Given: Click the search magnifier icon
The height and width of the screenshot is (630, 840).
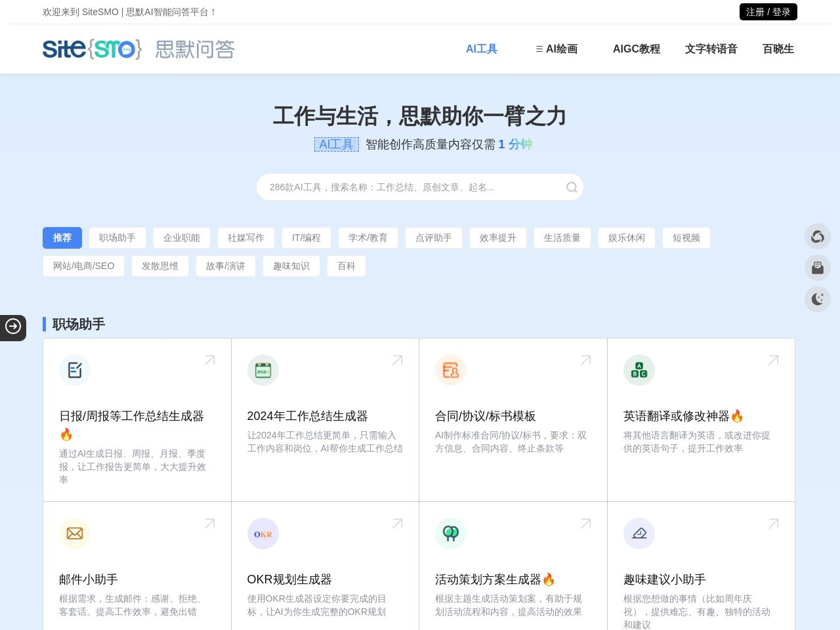Looking at the screenshot, I should (572, 188).
